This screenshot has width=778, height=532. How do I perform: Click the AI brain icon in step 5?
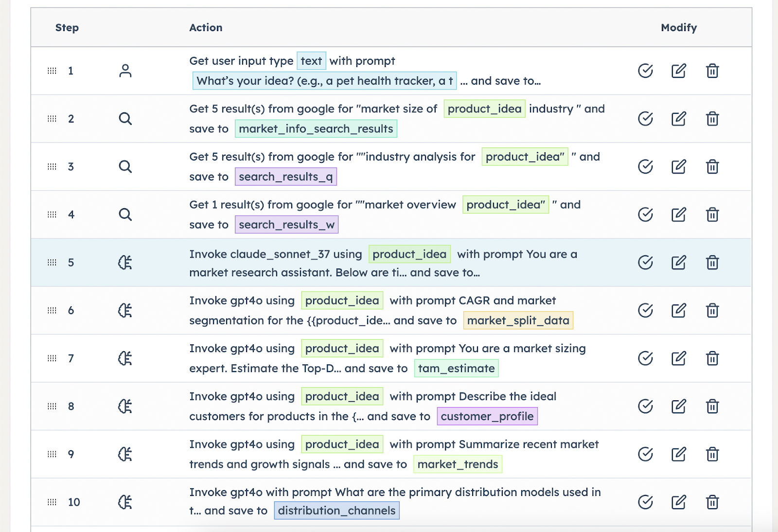(125, 263)
